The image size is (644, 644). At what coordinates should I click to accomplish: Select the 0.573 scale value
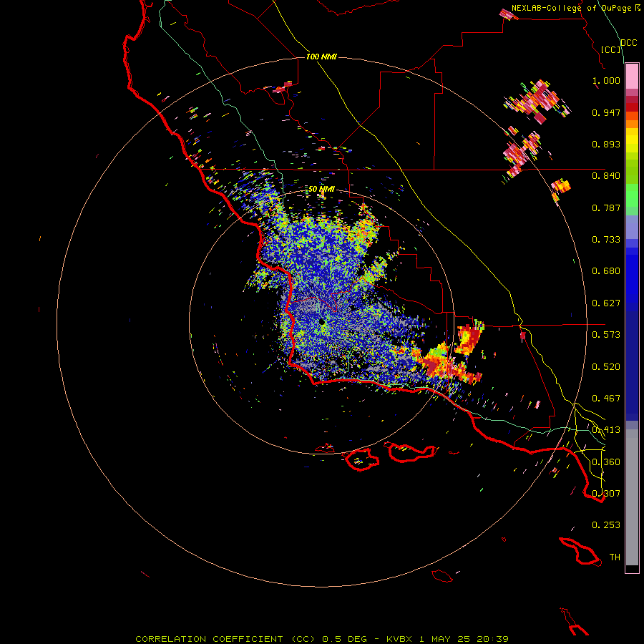tap(606, 335)
